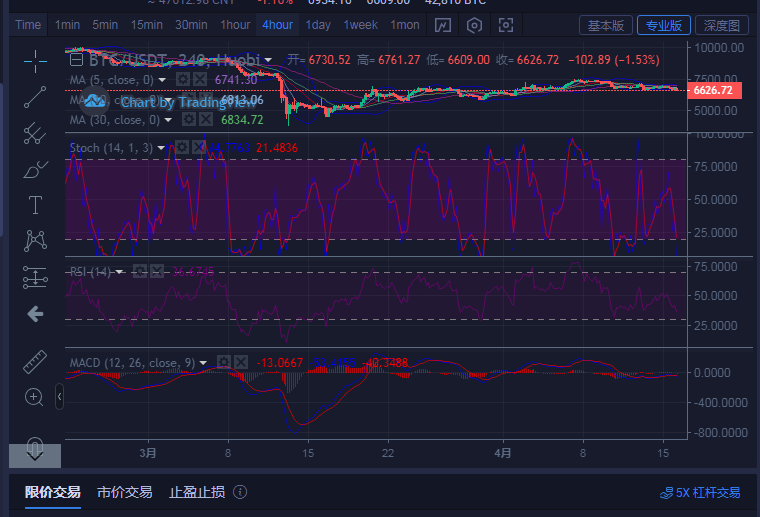Open chart settings hexagon icon
The width and height of the screenshot is (760, 517).
coord(474,25)
